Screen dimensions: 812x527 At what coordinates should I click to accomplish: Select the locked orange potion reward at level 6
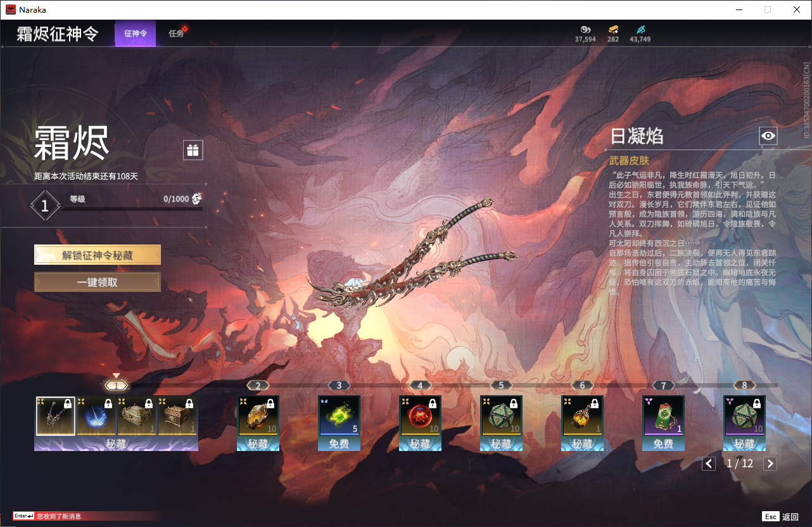(582, 416)
